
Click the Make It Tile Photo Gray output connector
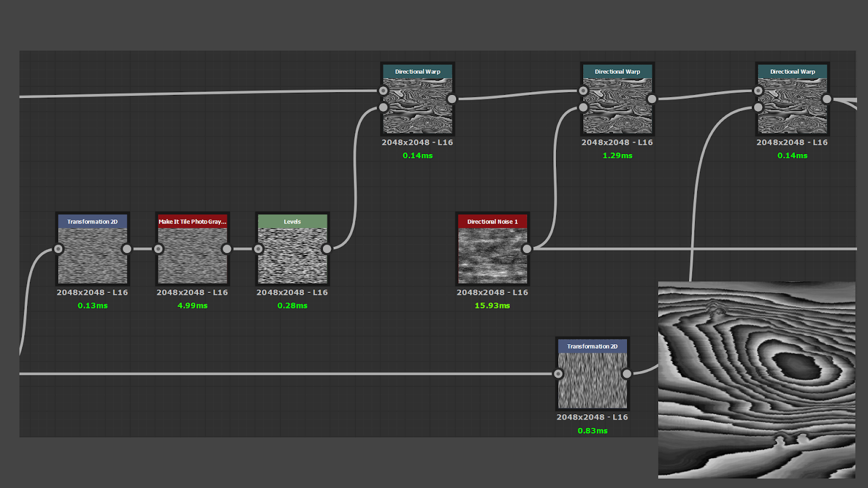(x=227, y=249)
